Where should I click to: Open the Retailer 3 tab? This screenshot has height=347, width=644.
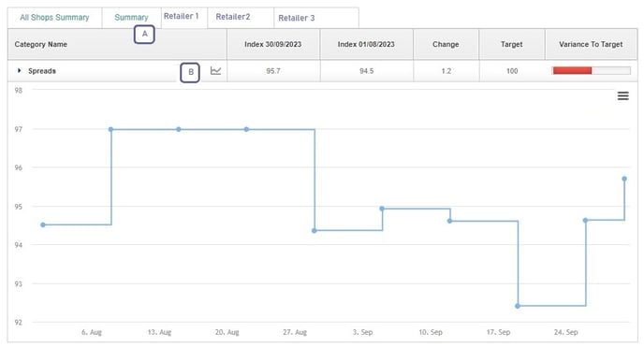297,18
